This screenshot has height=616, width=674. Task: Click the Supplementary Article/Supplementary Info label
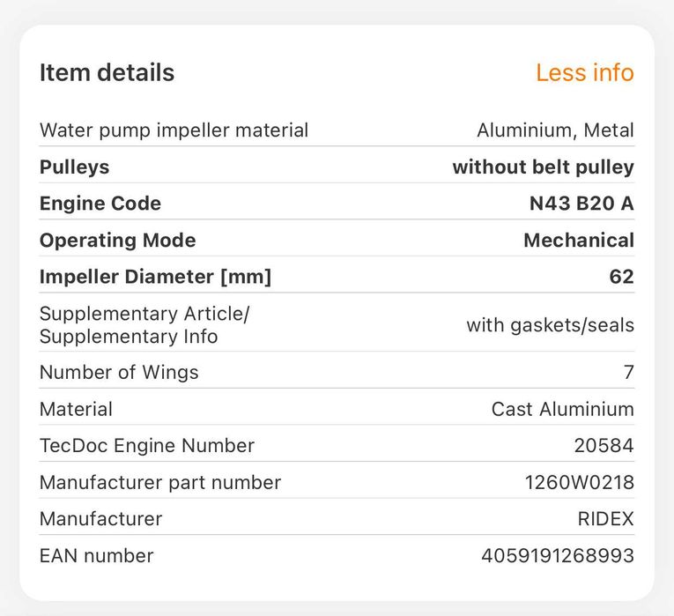coord(144,325)
